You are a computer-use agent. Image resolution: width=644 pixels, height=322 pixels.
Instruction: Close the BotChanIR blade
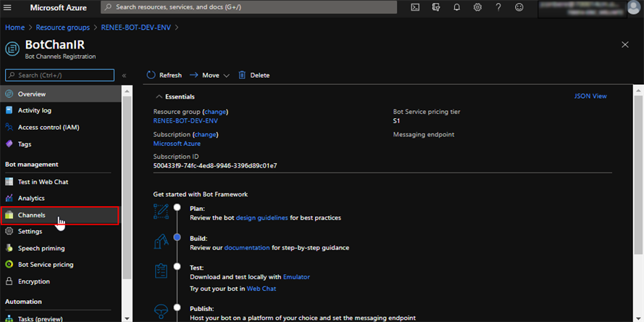pos(625,45)
